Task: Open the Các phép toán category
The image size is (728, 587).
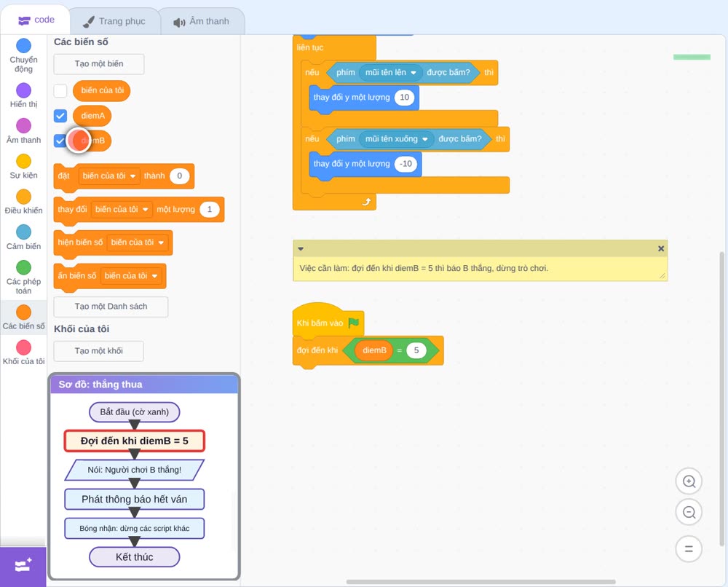Action: coord(23,277)
